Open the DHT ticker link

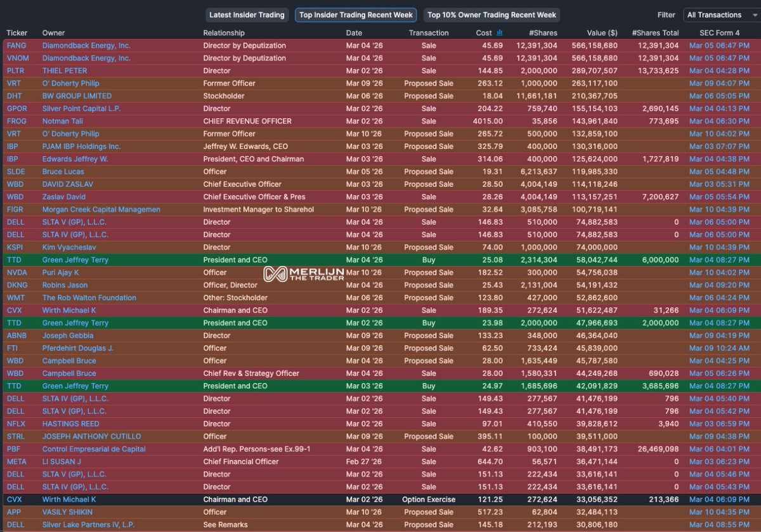click(15, 96)
